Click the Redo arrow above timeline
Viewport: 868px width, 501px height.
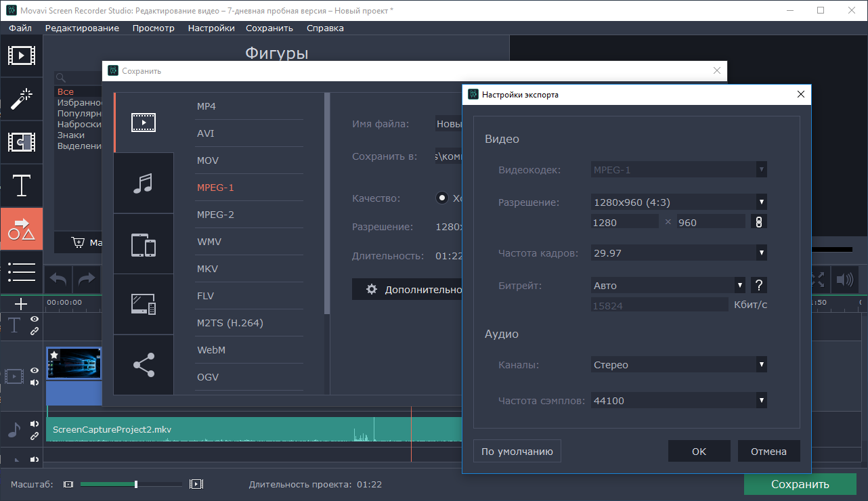pyautogui.click(x=87, y=278)
